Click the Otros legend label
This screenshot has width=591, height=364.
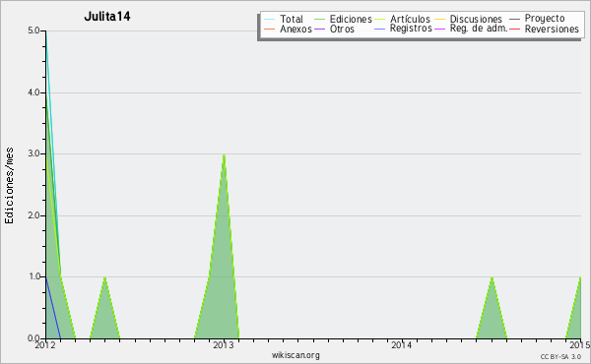(342, 29)
